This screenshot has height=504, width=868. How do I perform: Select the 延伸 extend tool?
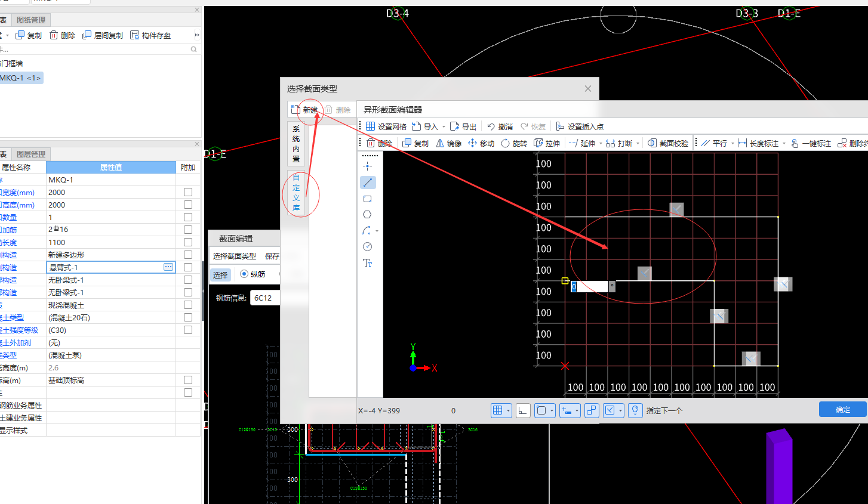click(x=582, y=143)
